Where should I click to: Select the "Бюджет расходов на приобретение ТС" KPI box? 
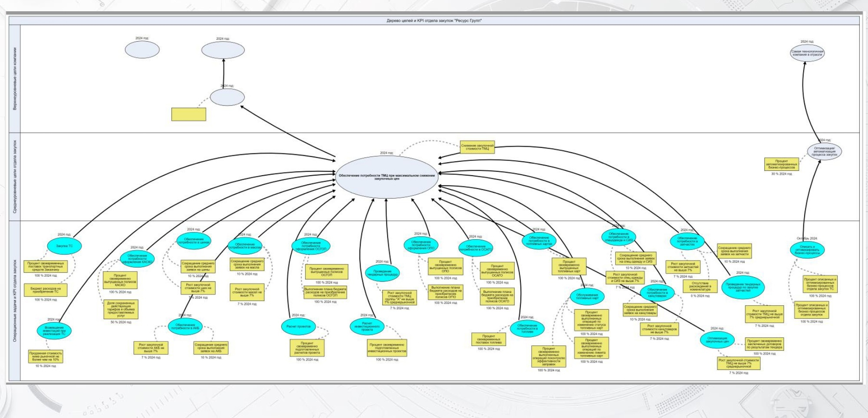point(46,290)
